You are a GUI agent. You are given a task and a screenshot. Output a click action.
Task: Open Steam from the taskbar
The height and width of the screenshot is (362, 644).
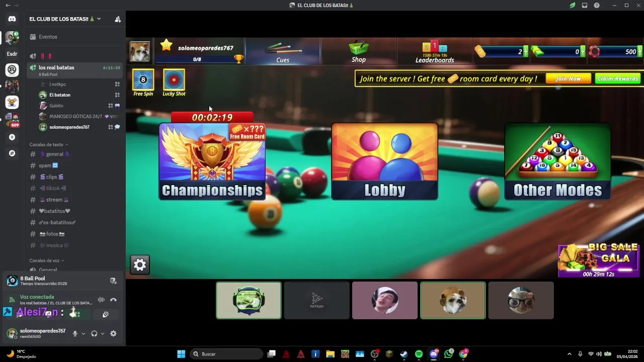click(x=404, y=354)
